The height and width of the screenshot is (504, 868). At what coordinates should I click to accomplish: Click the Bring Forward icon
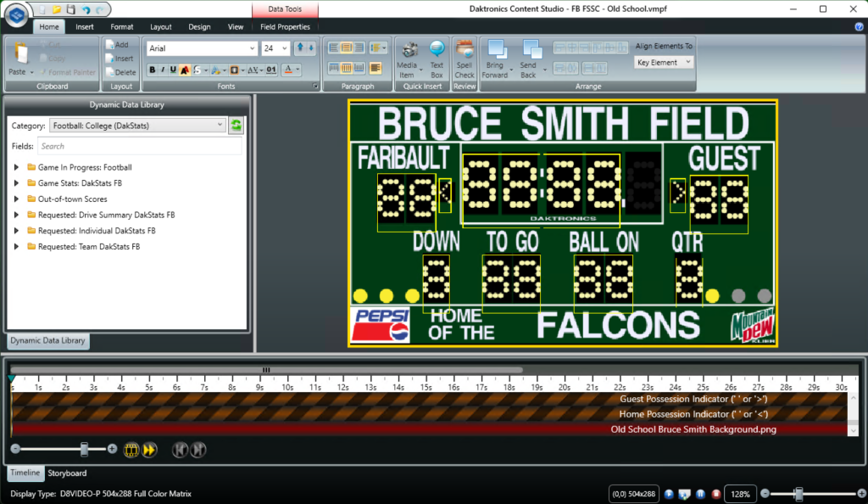point(495,51)
